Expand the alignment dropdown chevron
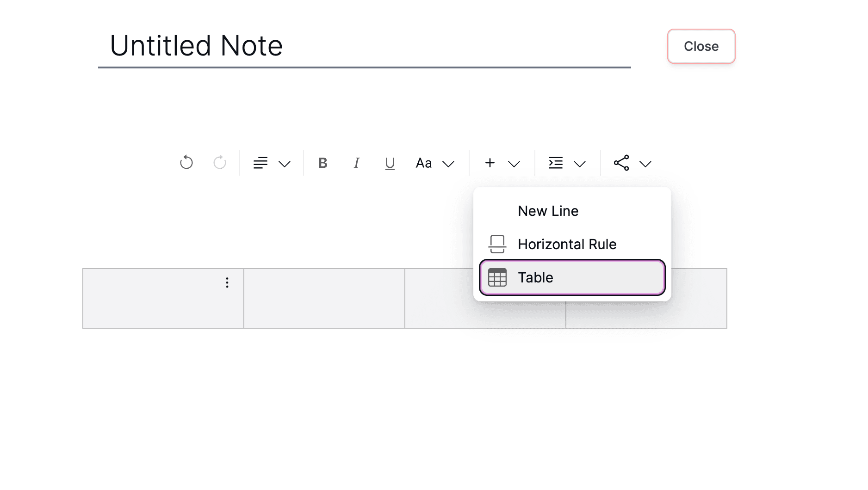This screenshot has height=490, width=868. click(x=285, y=164)
